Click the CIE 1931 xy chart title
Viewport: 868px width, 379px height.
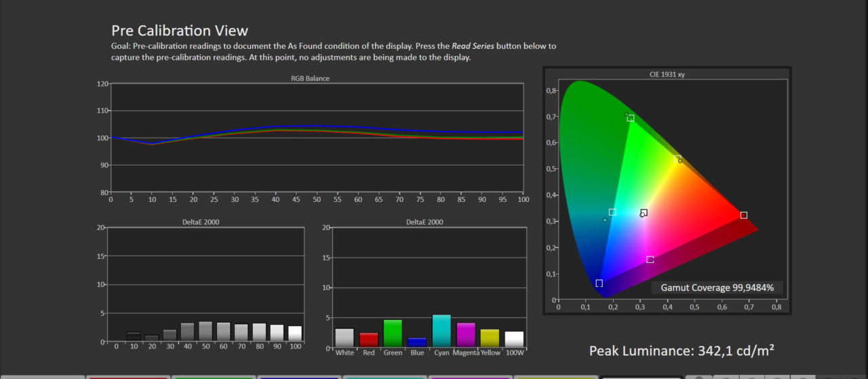pos(667,75)
